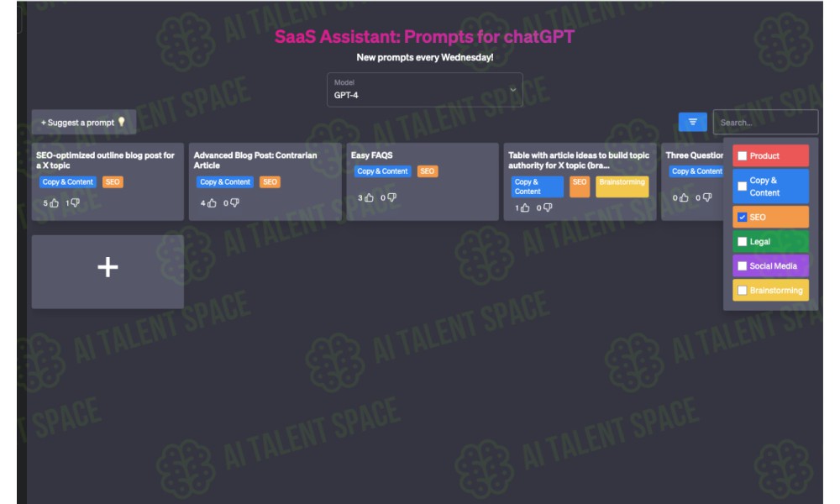Thumbs down the SEO-optimized outline blog post card
Viewport: 840px width, 504px height.
click(x=75, y=203)
